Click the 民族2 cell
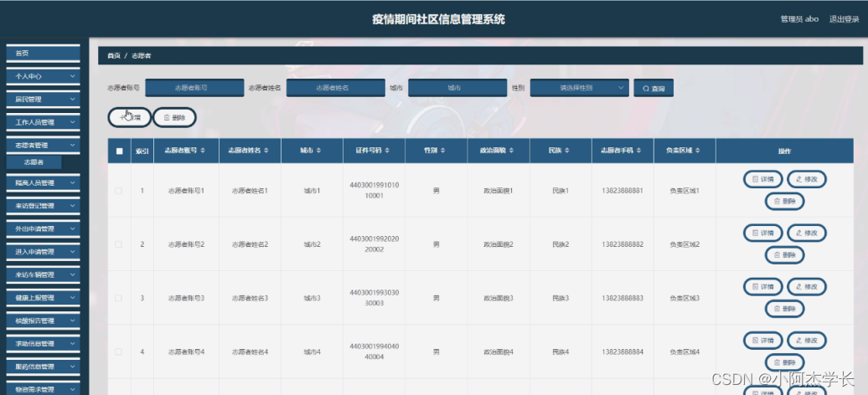 pos(561,244)
